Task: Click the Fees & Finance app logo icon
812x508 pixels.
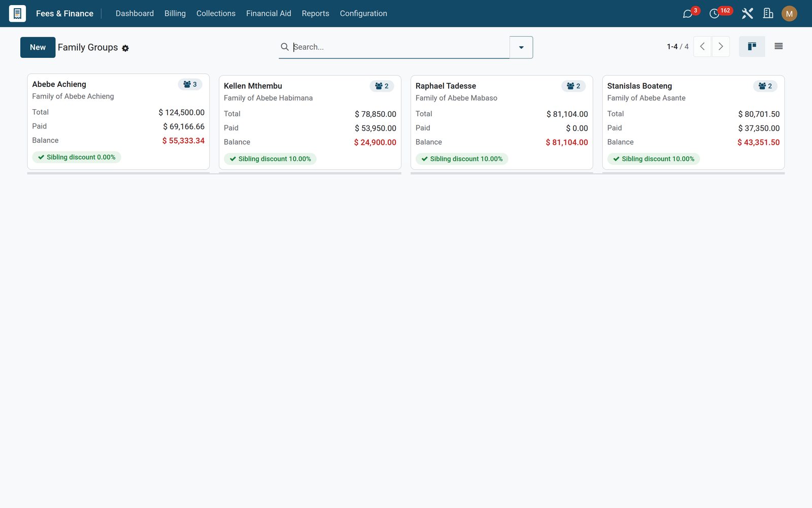Action: pyautogui.click(x=17, y=13)
